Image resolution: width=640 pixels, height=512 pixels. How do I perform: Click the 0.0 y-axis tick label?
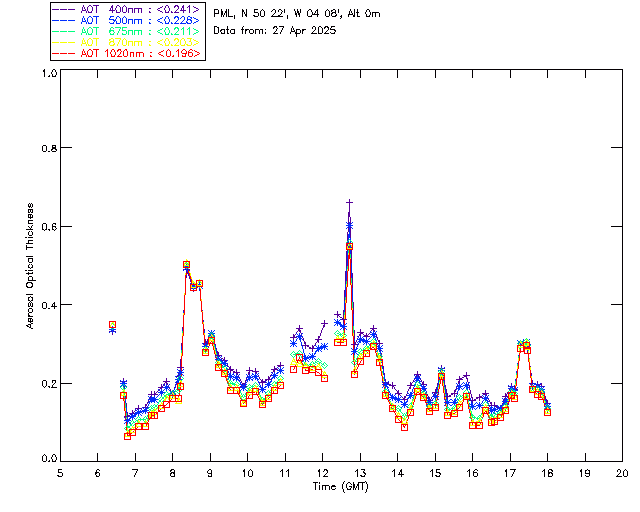pos(49,459)
